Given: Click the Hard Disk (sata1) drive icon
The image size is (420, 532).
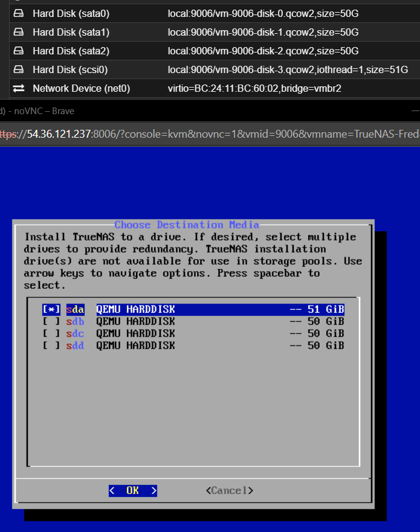Looking at the screenshot, I should point(19,32).
